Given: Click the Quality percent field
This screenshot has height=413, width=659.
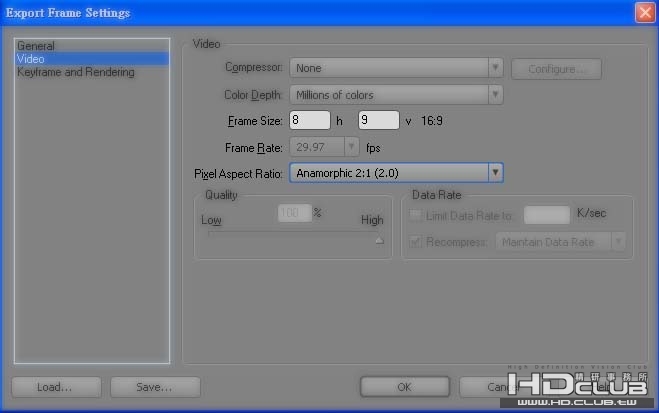Looking at the screenshot, I should 295,213.
